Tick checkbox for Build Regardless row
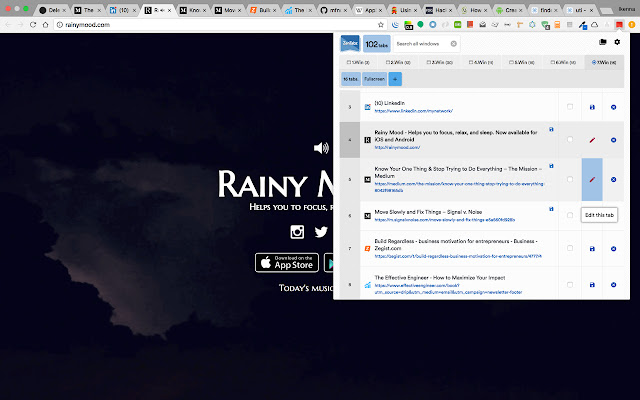 point(570,248)
